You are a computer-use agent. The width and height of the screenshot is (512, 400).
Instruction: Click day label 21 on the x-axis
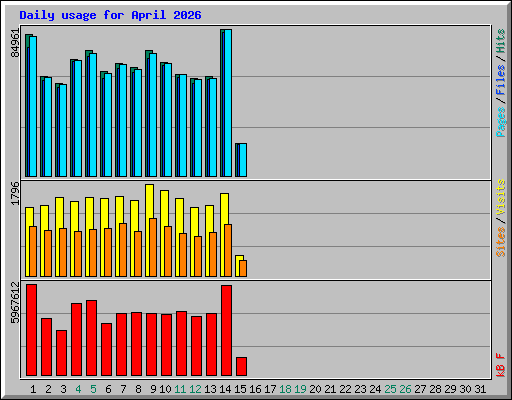click(330, 389)
